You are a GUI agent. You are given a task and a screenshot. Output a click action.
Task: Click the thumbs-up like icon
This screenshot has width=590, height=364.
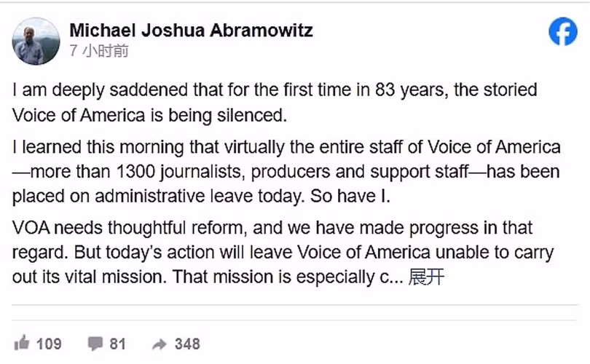tap(22, 343)
